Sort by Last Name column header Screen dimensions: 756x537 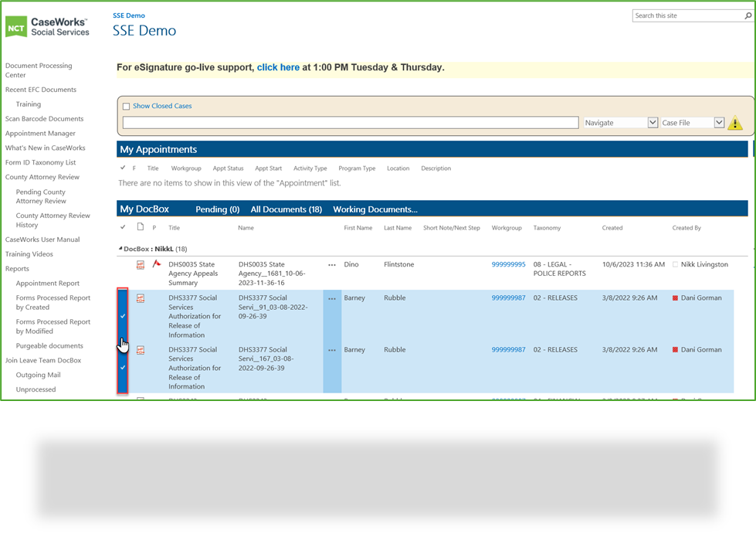tap(398, 228)
